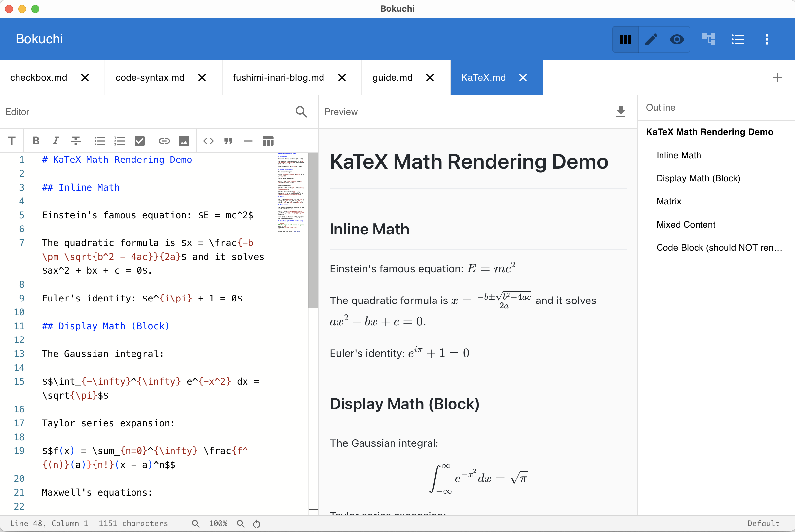This screenshot has height=532, width=795.
Task: Insert a horizontal rule
Action: tap(248, 141)
